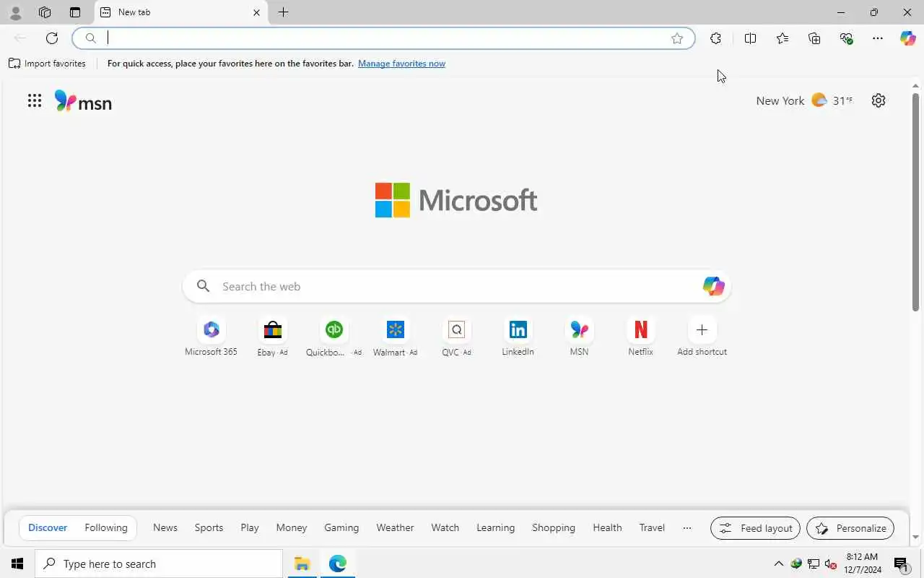Viewport: 924px width, 578px height.
Task: Select the Sports feed category
Action: point(209,527)
